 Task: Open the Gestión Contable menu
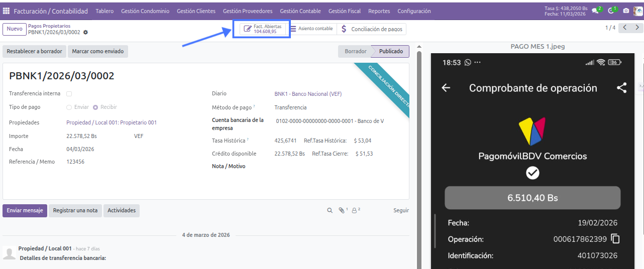click(x=300, y=11)
